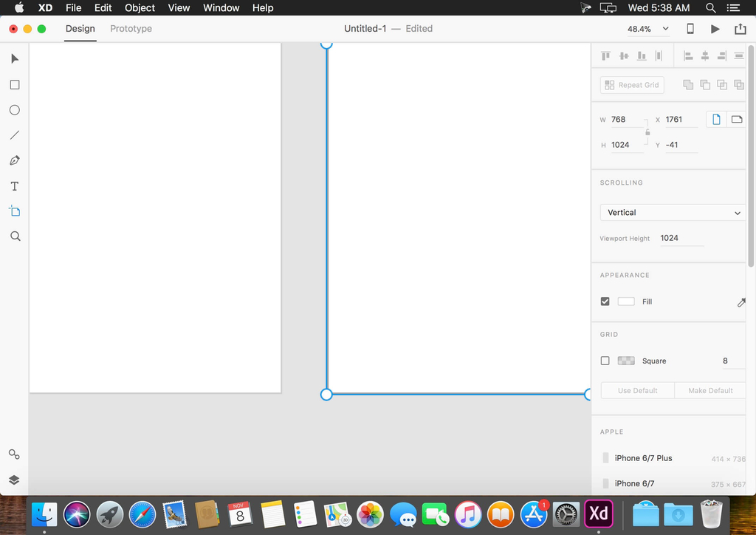Click the Repeat Grid button
This screenshot has width=756, height=535.
tap(632, 85)
